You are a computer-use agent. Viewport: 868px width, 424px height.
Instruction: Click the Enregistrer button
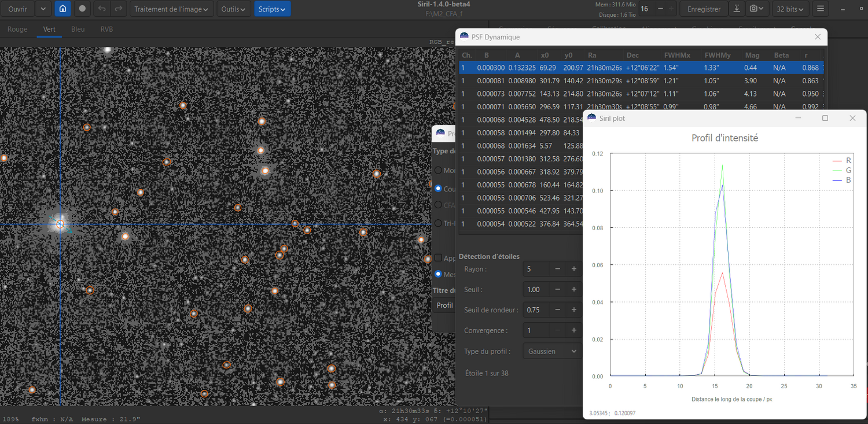704,9
